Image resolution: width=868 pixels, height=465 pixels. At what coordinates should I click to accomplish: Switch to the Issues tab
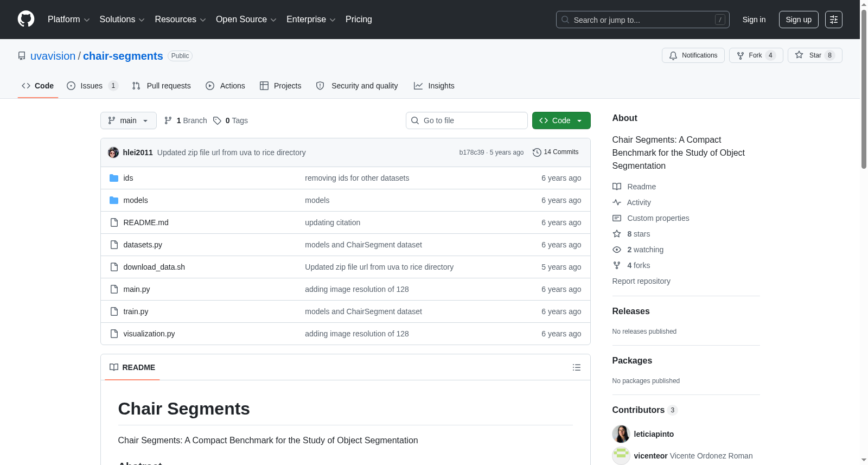(92, 86)
